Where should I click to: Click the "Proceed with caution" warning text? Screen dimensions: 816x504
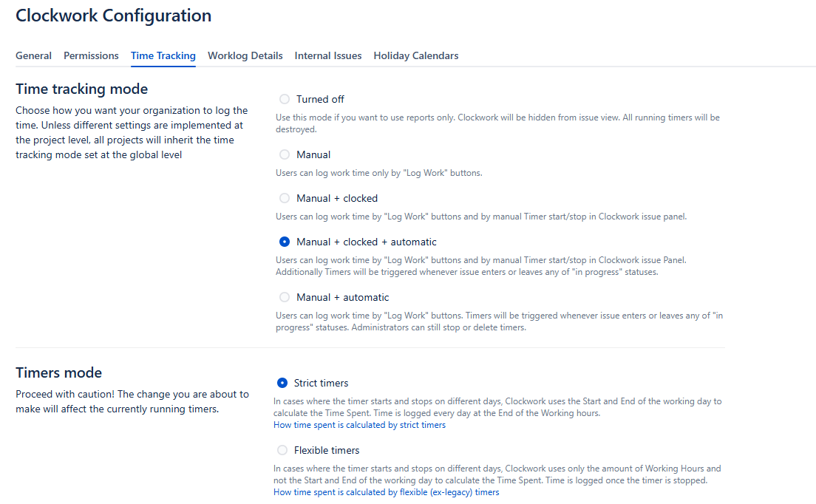tap(132, 401)
